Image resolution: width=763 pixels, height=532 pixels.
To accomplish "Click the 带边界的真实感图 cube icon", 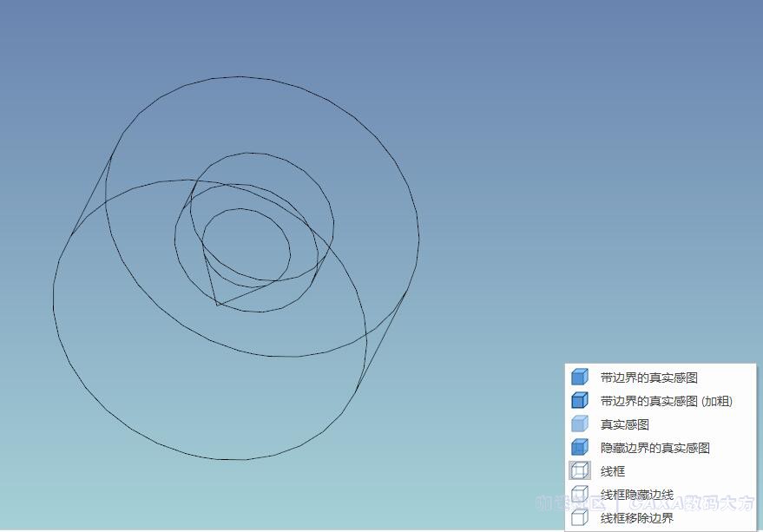I will (579, 378).
